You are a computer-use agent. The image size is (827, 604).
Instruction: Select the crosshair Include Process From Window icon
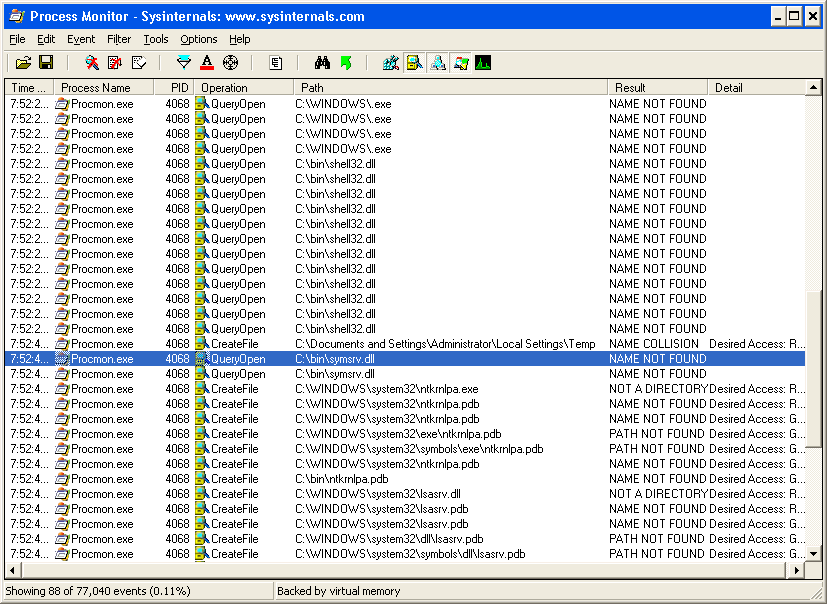click(x=230, y=63)
